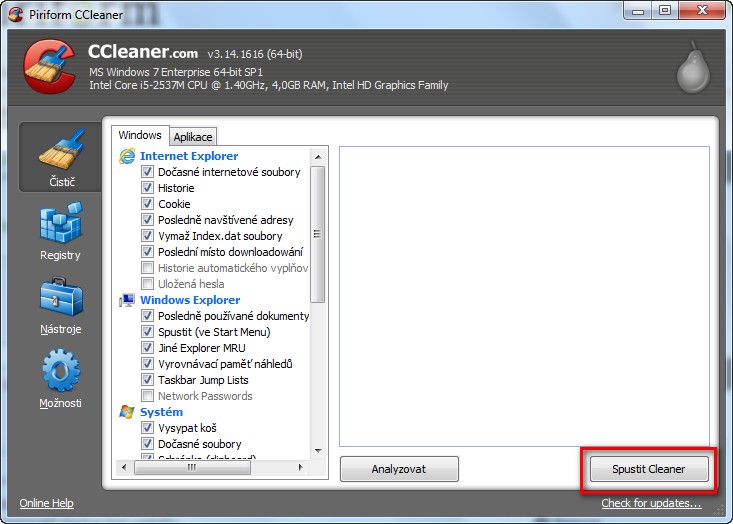This screenshot has height=524, width=733.
Task: Click the Internet Explorer group icon
Action: click(127, 156)
